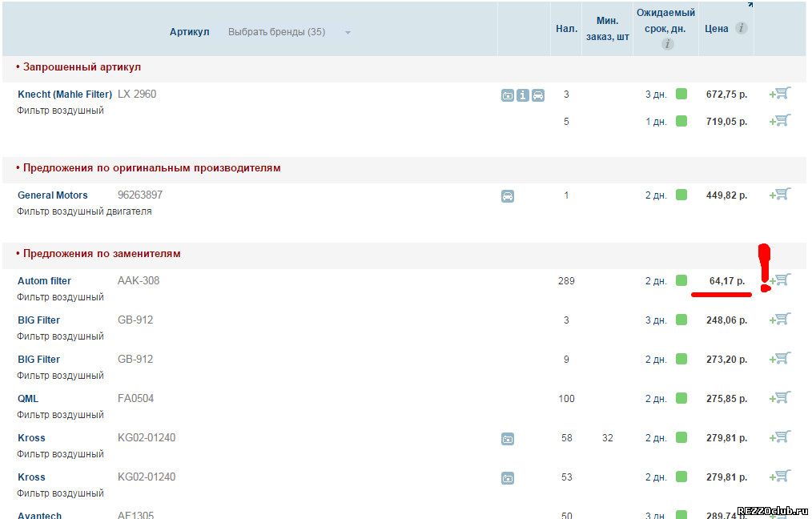Screen dimensions: 812x519
Task: Click 1 дн. delivery term for Knecht
Action: pyautogui.click(x=656, y=122)
